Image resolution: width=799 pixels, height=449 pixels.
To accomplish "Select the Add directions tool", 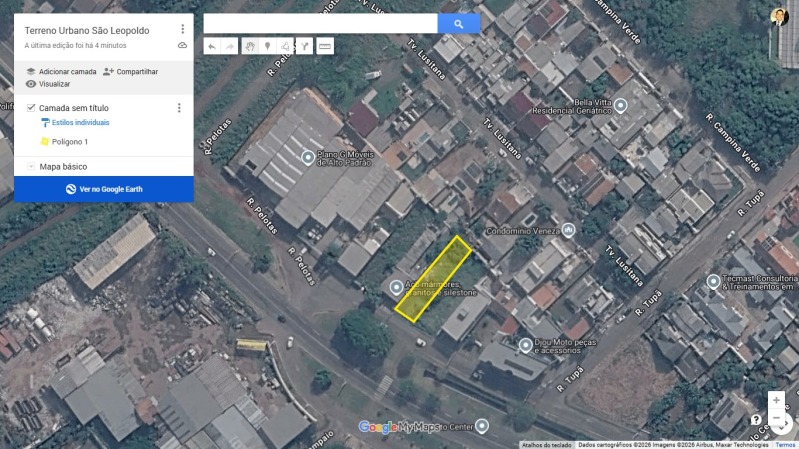I will [304, 46].
